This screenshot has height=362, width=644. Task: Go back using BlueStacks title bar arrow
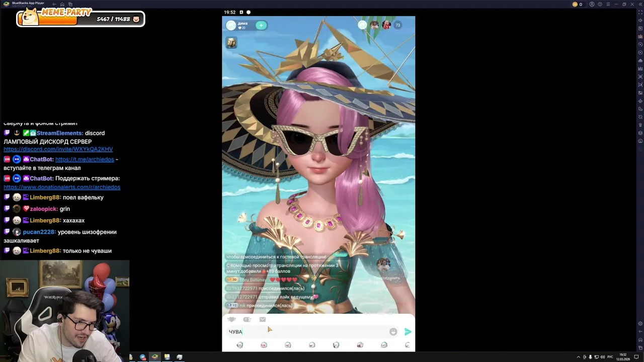(54, 5)
